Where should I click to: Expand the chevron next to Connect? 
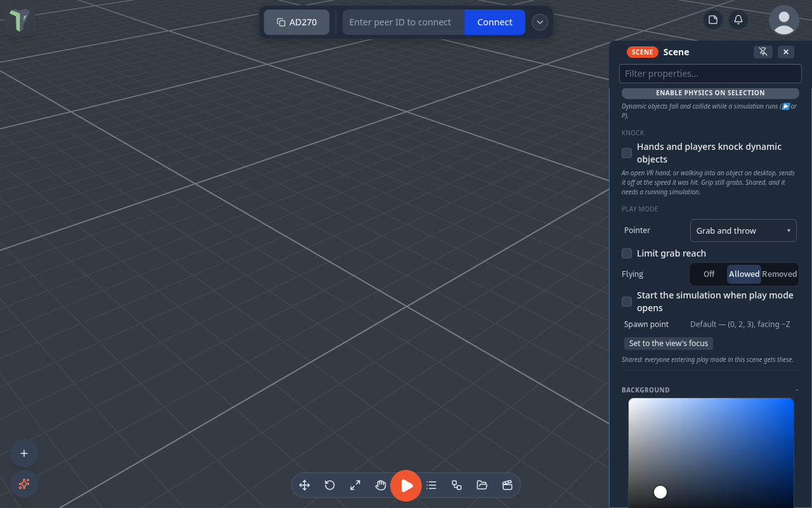pyautogui.click(x=540, y=22)
